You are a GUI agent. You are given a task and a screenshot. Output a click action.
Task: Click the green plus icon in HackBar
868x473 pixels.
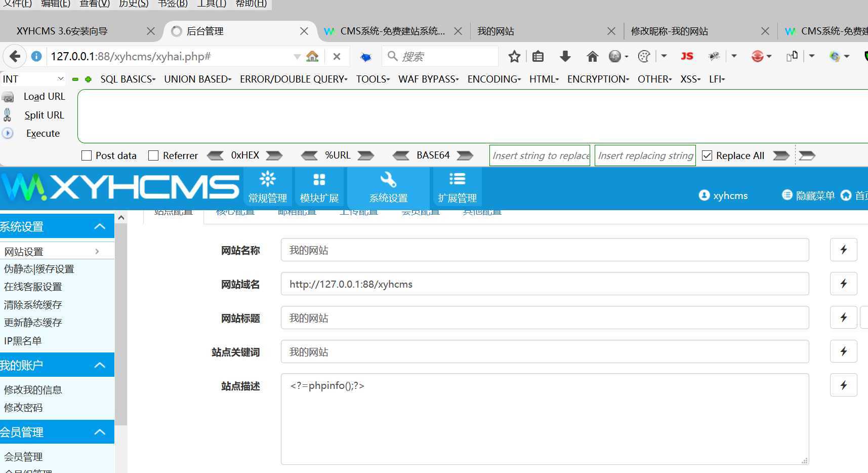click(x=88, y=80)
